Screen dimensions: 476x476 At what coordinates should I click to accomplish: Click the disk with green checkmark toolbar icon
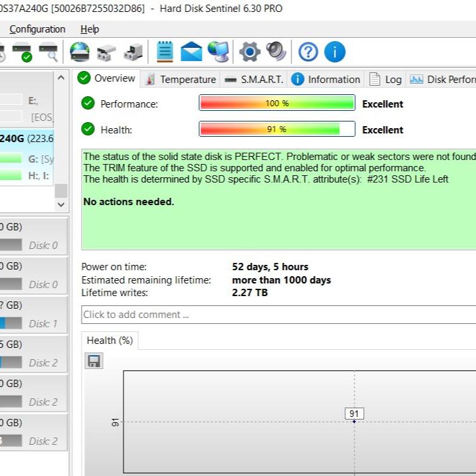(x=23, y=52)
